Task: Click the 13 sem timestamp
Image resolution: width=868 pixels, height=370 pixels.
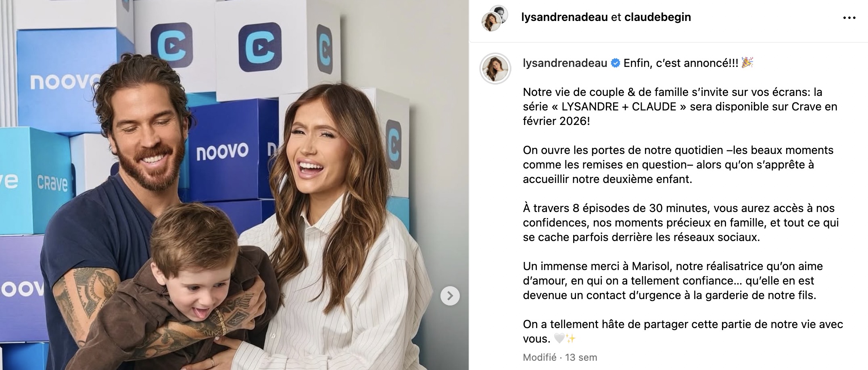Action: pos(581,358)
